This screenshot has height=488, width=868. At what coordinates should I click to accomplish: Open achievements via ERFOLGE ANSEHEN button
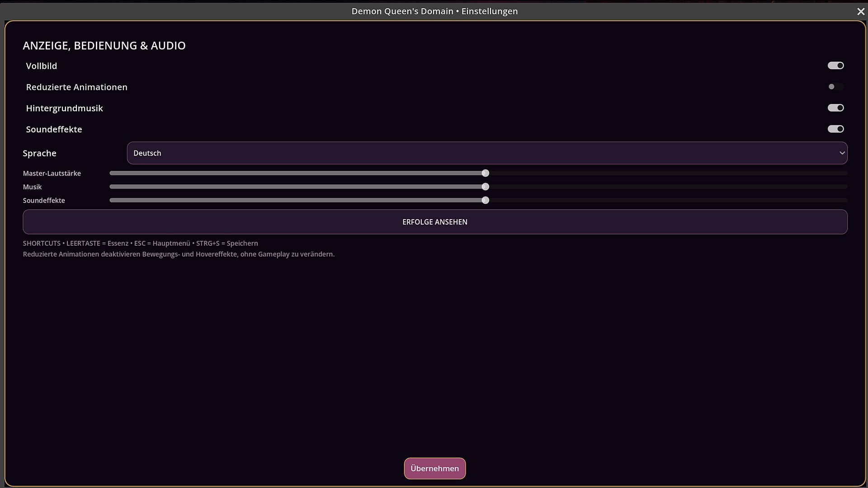point(435,222)
